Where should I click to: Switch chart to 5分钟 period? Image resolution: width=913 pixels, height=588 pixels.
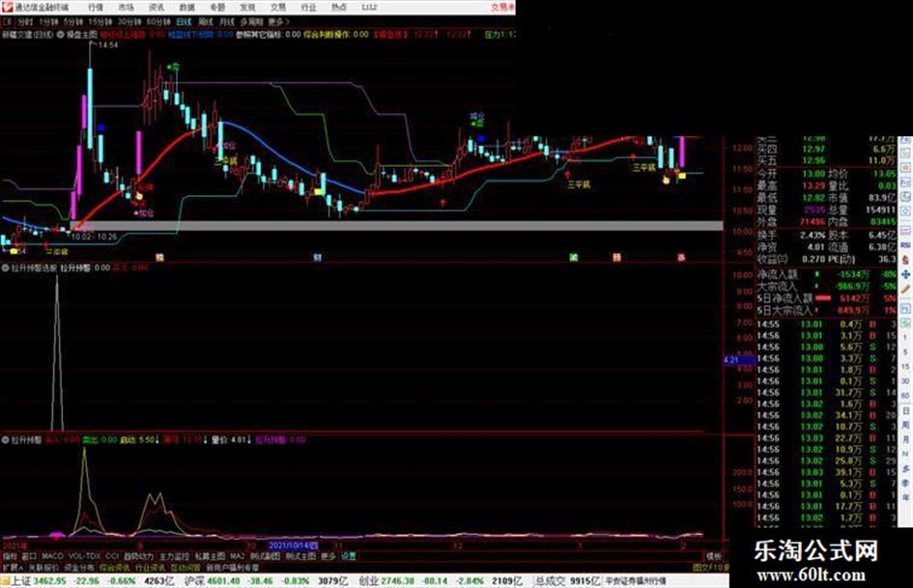coord(73,22)
